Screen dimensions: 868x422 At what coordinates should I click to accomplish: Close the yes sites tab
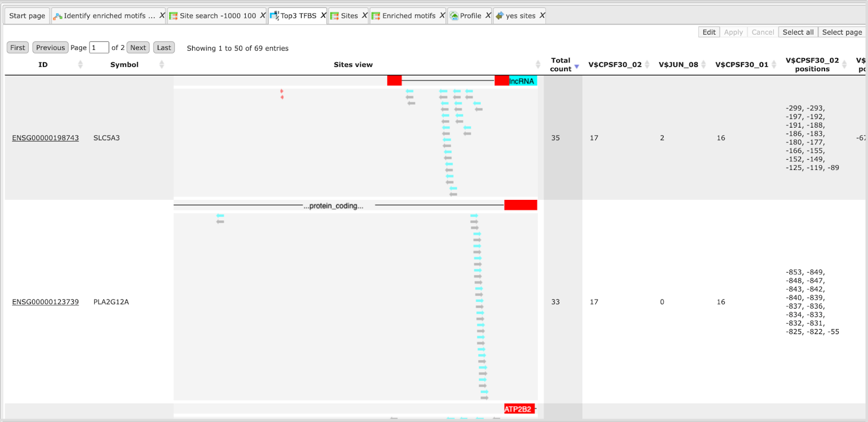coord(542,16)
